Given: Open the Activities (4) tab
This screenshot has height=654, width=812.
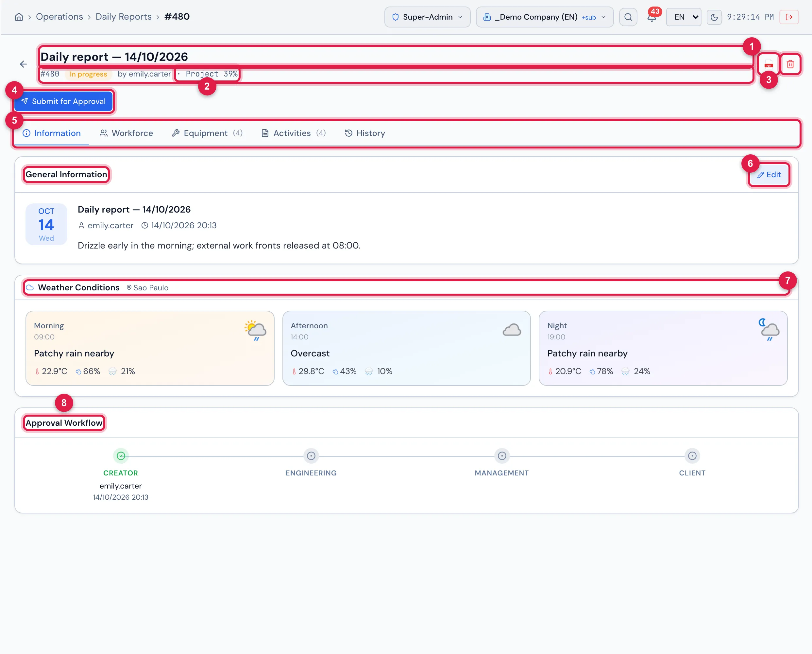Looking at the screenshot, I should coord(294,133).
